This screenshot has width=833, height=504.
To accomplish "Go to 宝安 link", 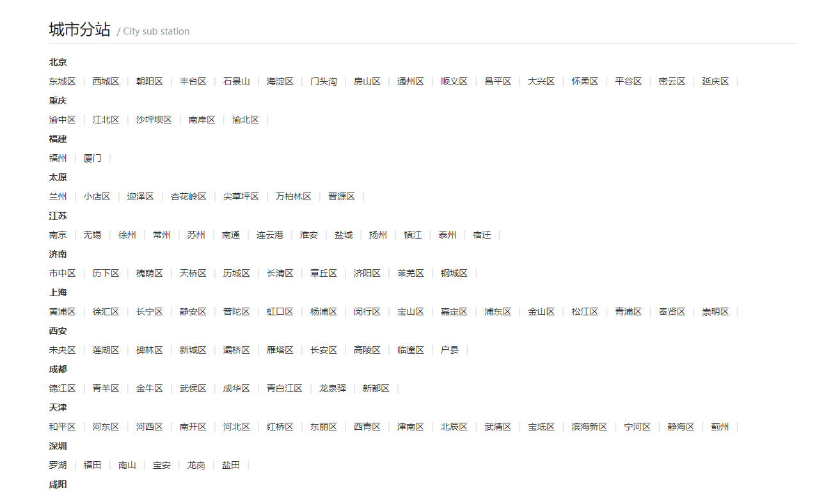I will 161,465.
